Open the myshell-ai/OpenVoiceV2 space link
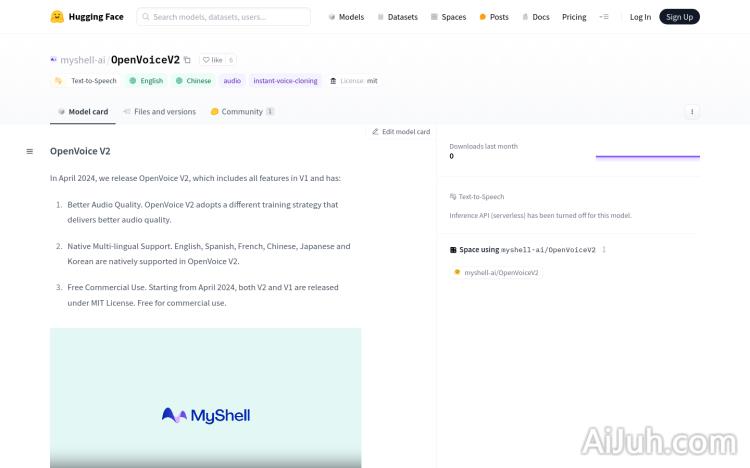 [501, 272]
